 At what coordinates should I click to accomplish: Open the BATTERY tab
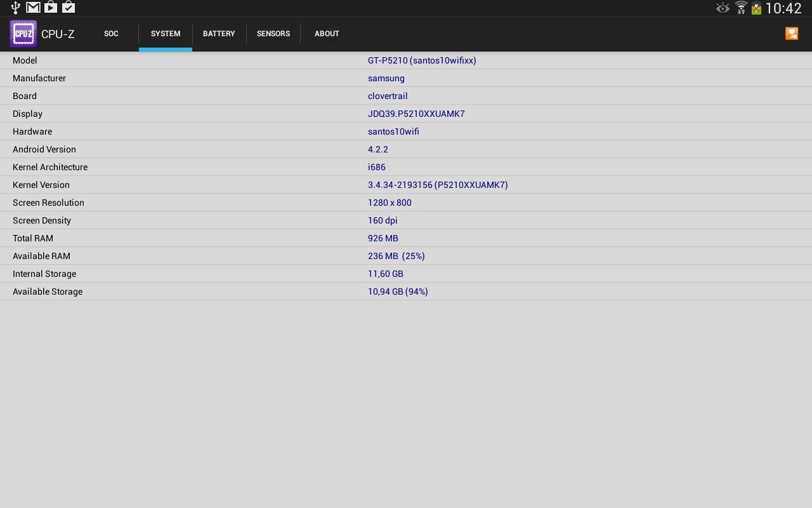pos(219,34)
